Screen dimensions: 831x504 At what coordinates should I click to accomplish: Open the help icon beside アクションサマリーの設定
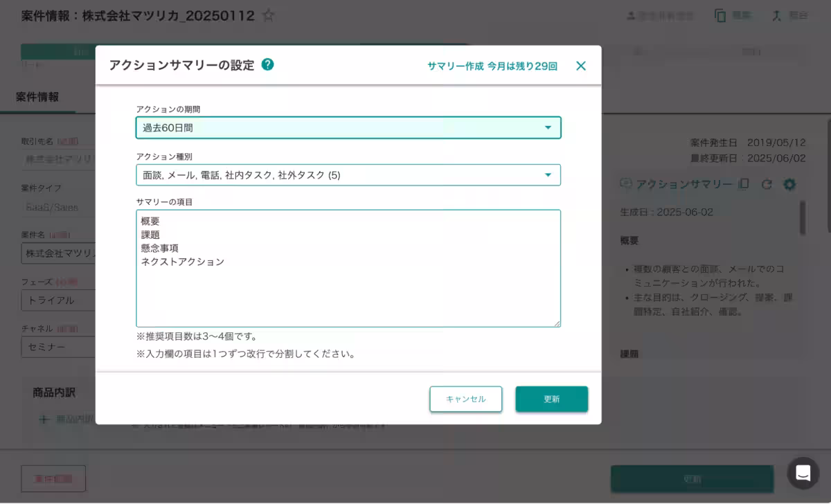pyautogui.click(x=267, y=64)
